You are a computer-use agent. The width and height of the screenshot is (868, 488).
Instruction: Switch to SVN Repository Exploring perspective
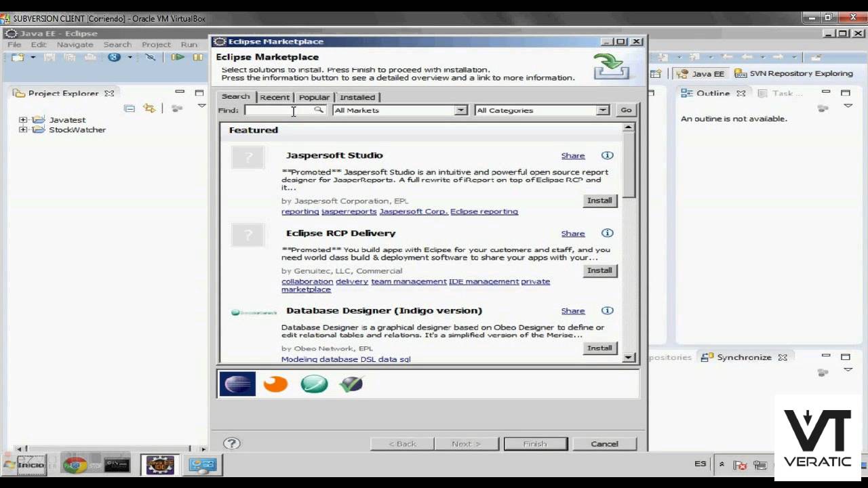click(793, 73)
